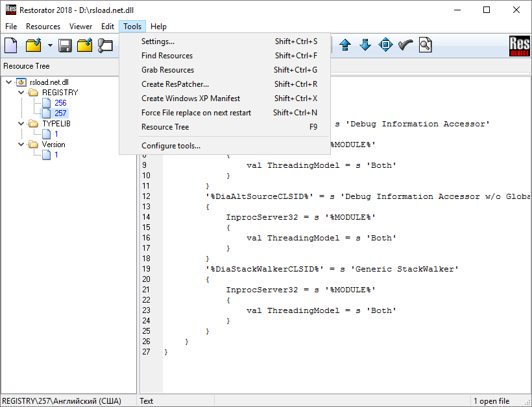Choose Grab Resources menu entry
532x407 pixels.
225,70
